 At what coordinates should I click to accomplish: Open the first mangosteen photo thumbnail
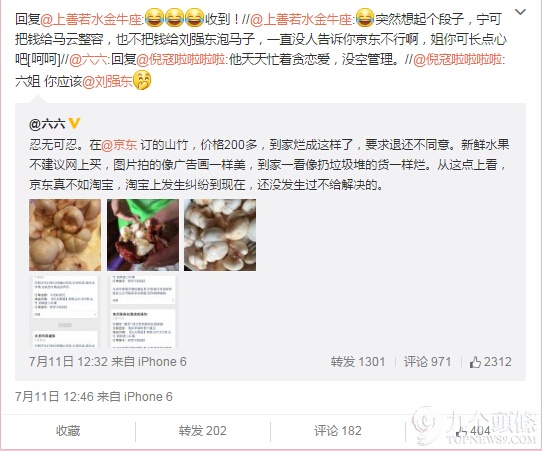[x=65, y=235]
